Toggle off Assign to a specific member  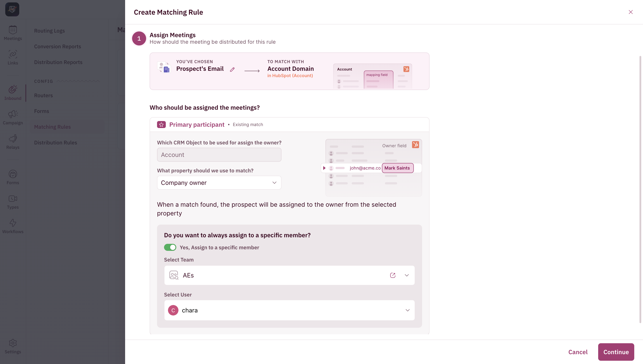(170, 247)
